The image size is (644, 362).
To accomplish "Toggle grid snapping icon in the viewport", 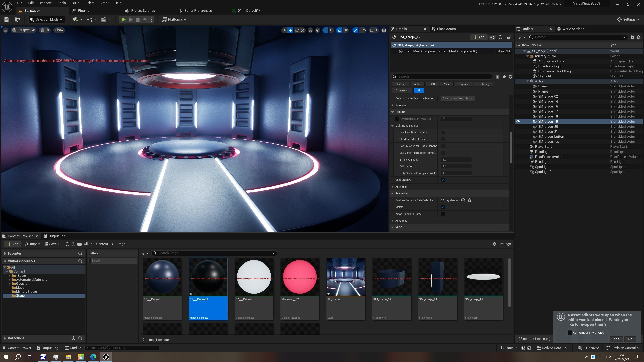I will coord(325,30).
